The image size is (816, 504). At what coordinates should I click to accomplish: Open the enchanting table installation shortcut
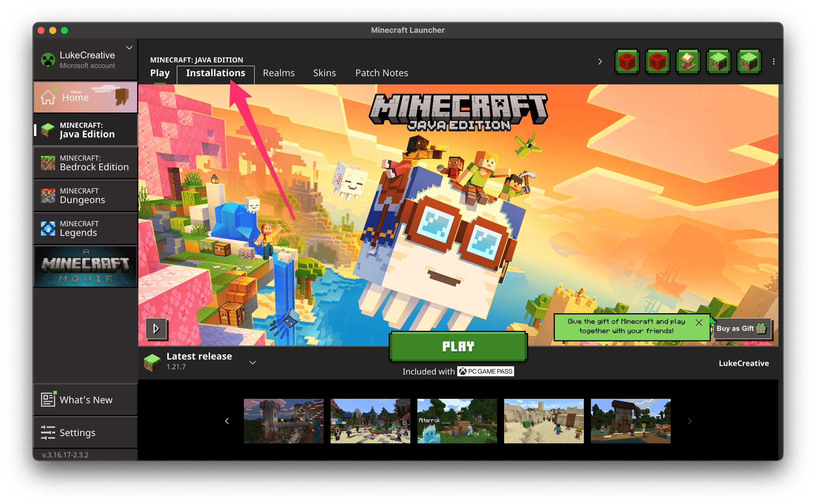coord(688,62)
